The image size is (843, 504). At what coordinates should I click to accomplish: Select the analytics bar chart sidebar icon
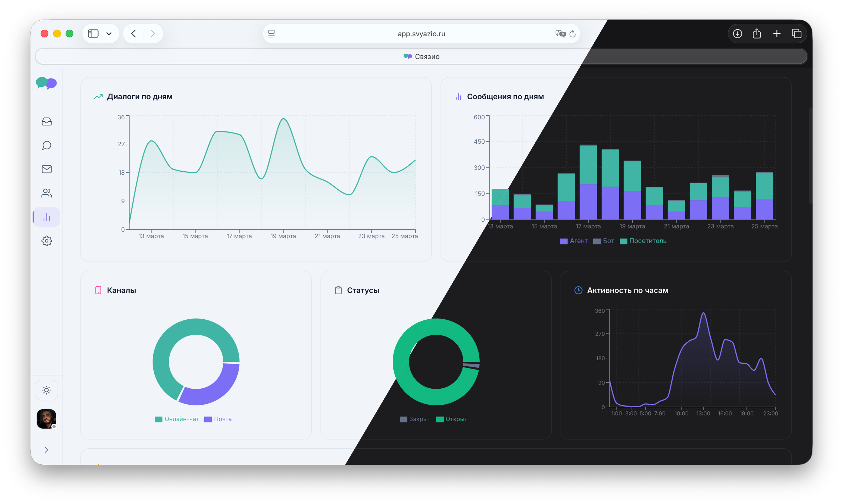click(46, 216)
